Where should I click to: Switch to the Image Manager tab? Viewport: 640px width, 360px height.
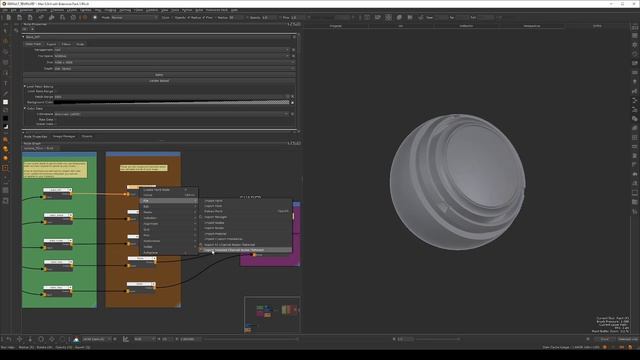[x=64, y=136]
